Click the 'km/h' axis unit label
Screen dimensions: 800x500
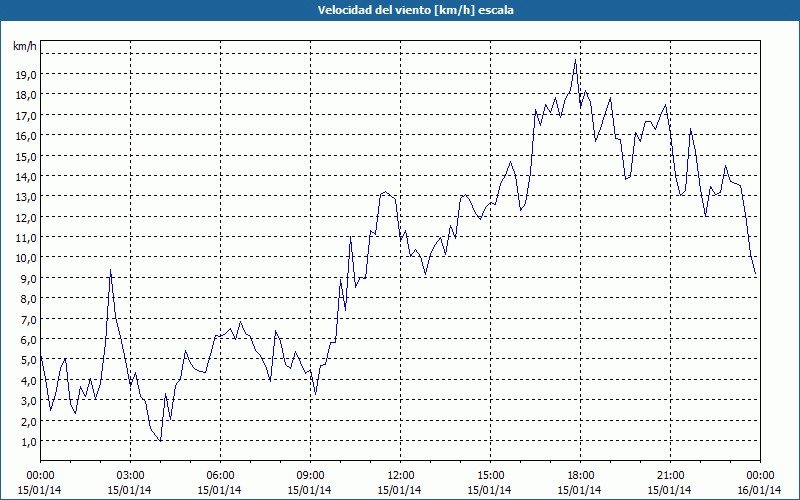coord(25,46)
